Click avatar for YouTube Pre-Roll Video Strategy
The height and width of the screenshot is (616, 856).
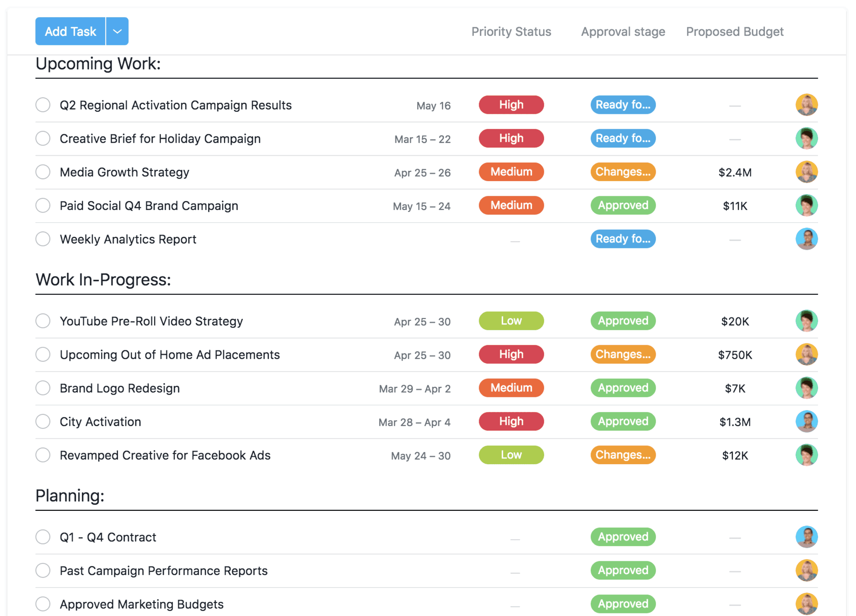(806, 321)
